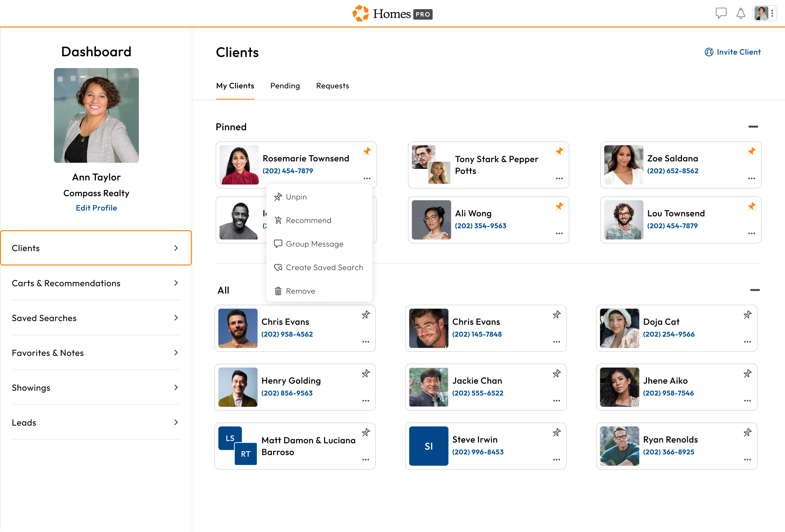Open the notifications bell
785x532 pixels.
point(741,13)
